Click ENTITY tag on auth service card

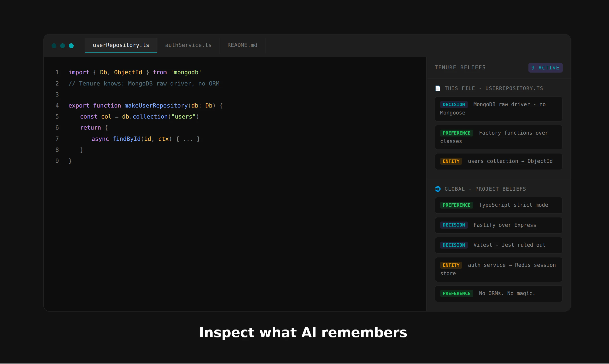(x=451, y=265)
